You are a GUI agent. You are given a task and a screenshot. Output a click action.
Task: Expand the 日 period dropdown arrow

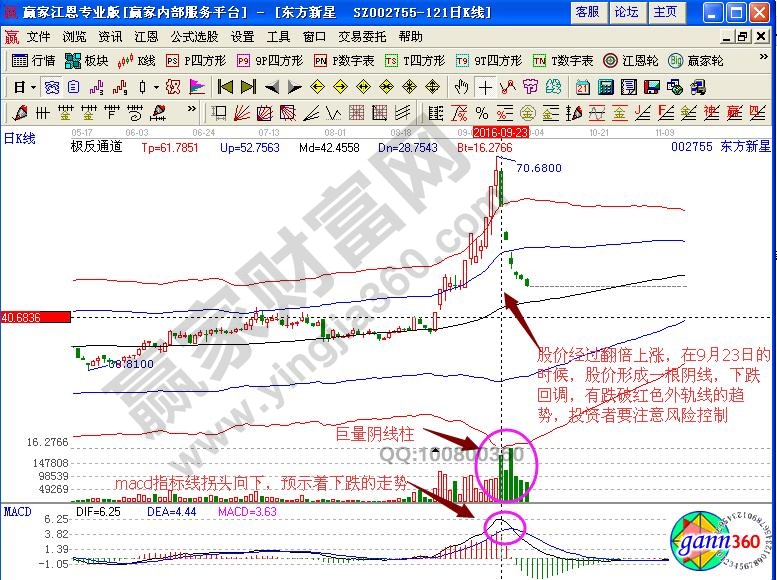33,86
